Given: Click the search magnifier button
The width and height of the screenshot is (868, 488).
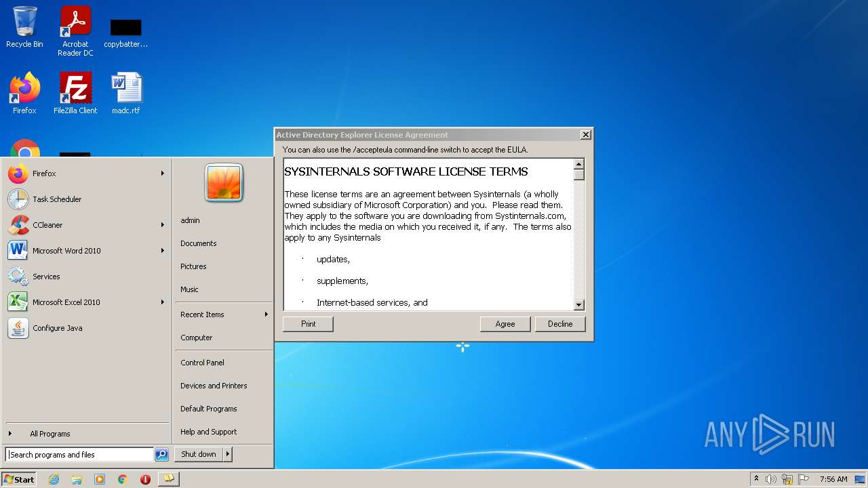Looking at the screenshot, I should pos(161,455).
